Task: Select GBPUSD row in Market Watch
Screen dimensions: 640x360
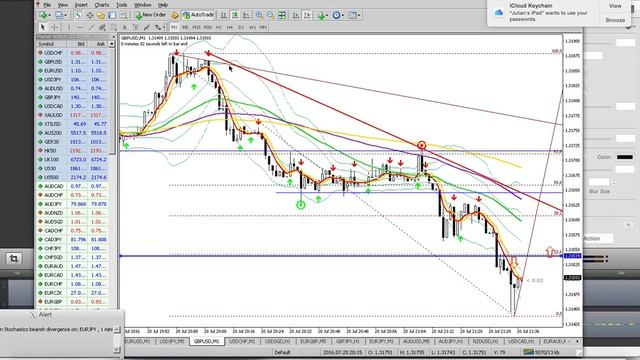Action: 72,62
